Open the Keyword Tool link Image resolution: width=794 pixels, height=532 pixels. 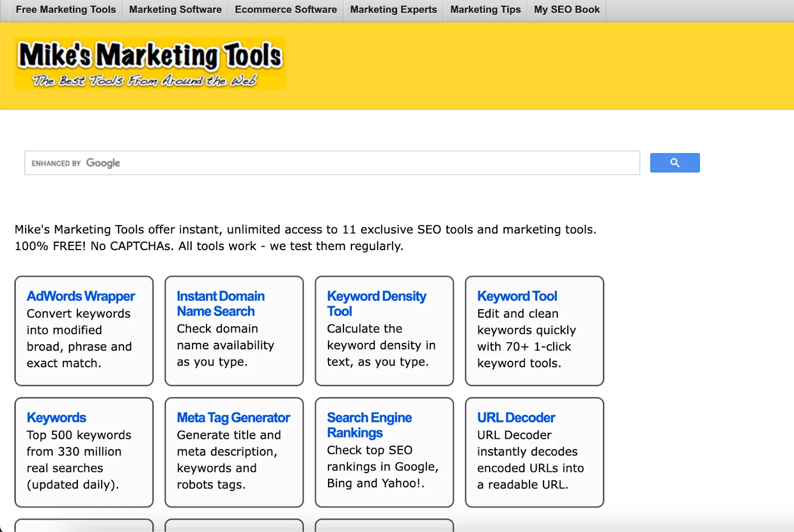[517, 296]
